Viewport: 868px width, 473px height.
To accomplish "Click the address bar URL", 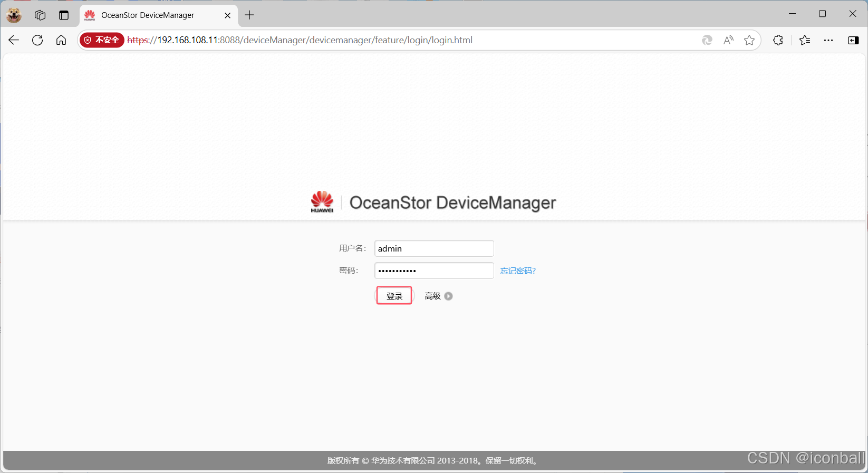I will (300, 40).
